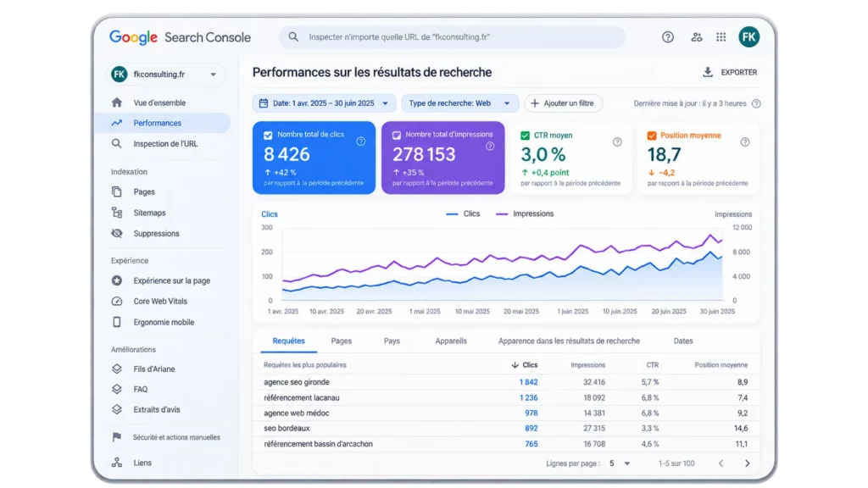Click the Performances trend icon in sidebar

(x=117, y=123)
